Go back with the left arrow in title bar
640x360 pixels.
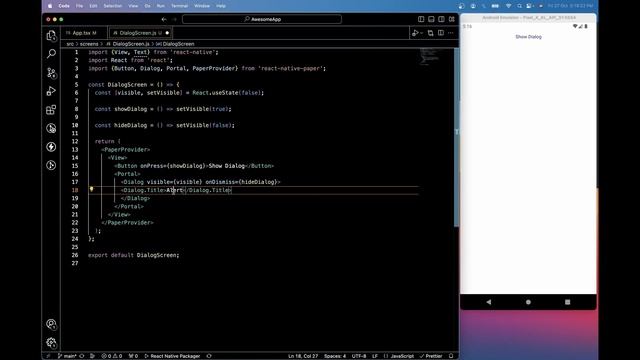[x=164, y=19]
